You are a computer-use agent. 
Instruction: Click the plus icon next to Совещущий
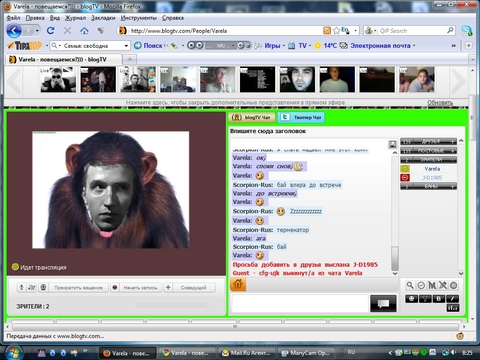(x=168, y=287)
